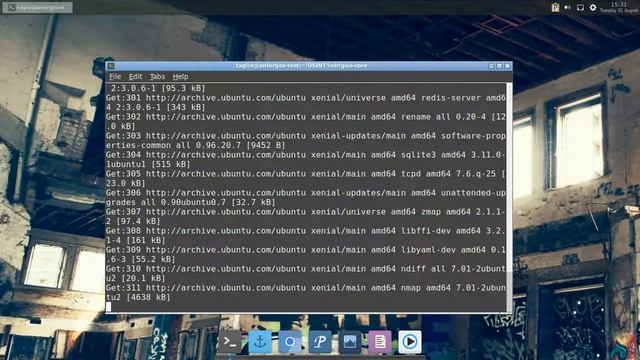The image size is (640, 360).
Task: Open the Help menu in the terminal
Action: tap(180, 76)
